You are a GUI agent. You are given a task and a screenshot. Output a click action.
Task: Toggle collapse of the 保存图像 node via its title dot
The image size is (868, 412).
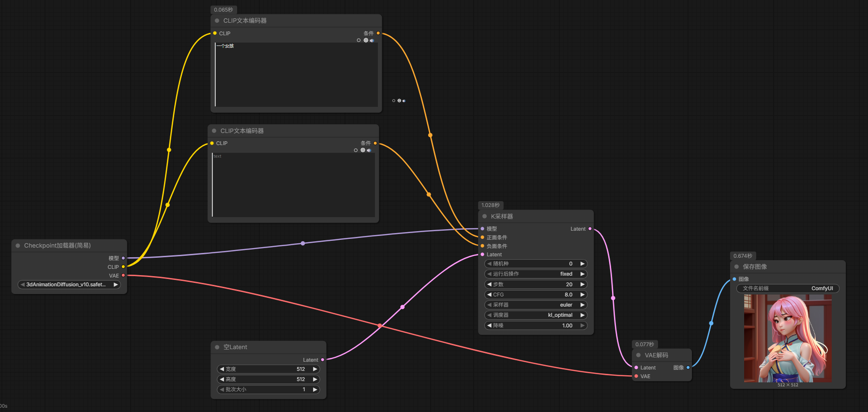pos(736,267)
